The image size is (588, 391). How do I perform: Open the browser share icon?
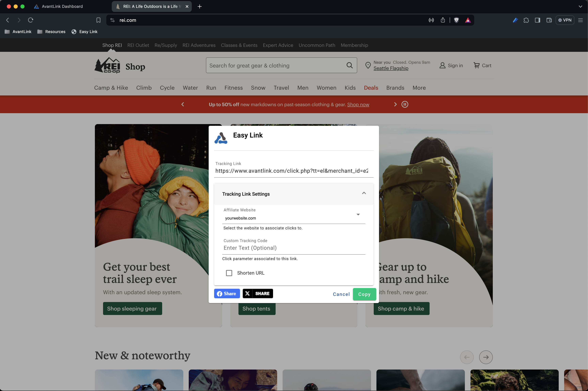(443, 20)
